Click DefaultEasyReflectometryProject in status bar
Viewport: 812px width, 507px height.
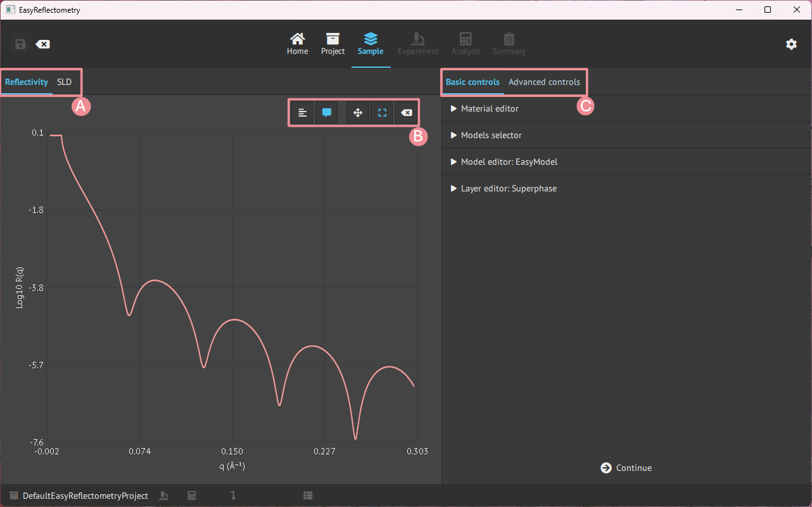click(x=85, y=496)
